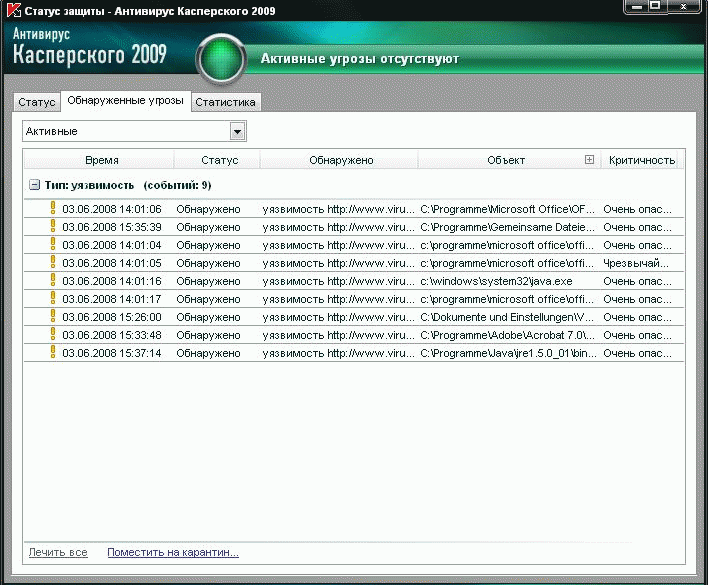Click warning icon for 03.06.2008 15:33:48 row
The image size is (708, 585).
53,334
